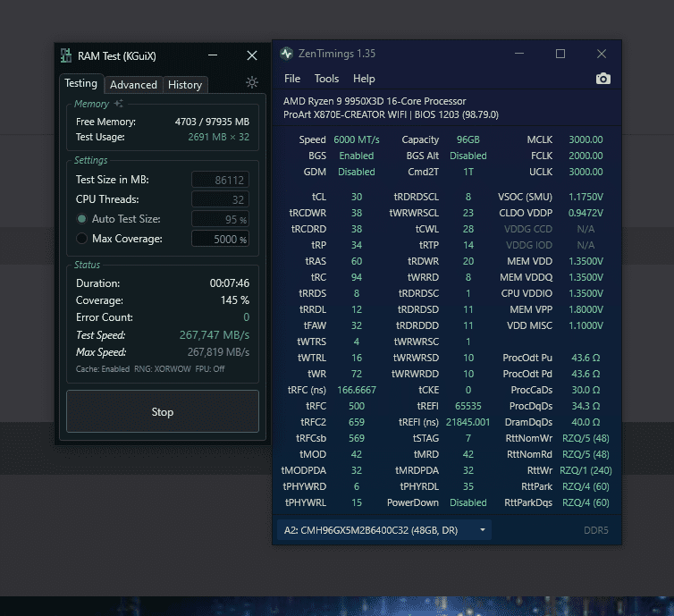Click the RAM Test app logo icon

pyautogui.click(x=66, y=55)
